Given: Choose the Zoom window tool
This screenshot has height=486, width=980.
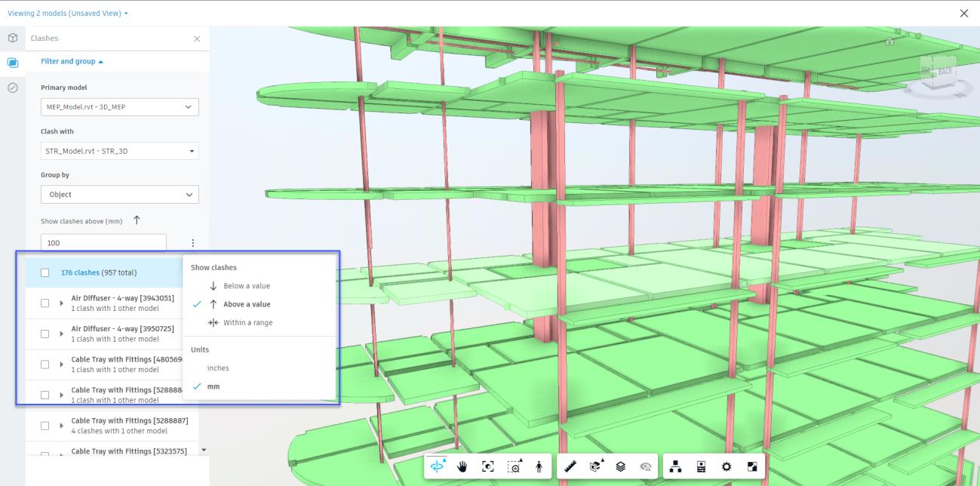Looking at the screenshot, I should tap(515, 467).
